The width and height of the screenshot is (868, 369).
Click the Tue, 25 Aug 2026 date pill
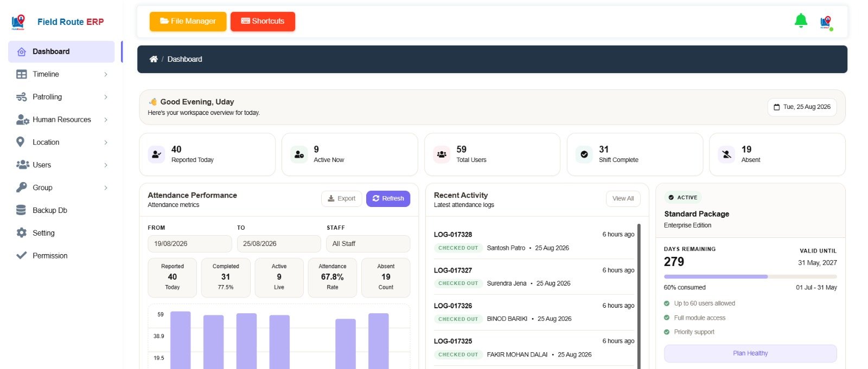[x=802, y=107]
